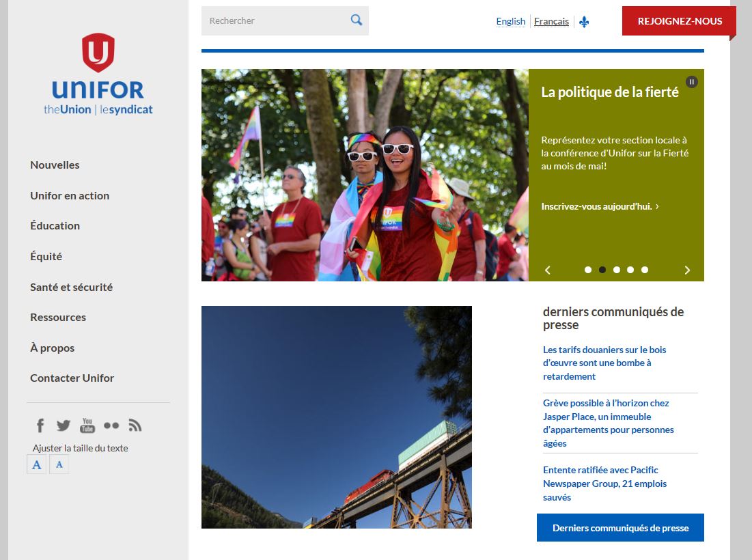Open Santé et sécurité menu item
The height and width of the screenshot is (560, 752).
(71, 287)
